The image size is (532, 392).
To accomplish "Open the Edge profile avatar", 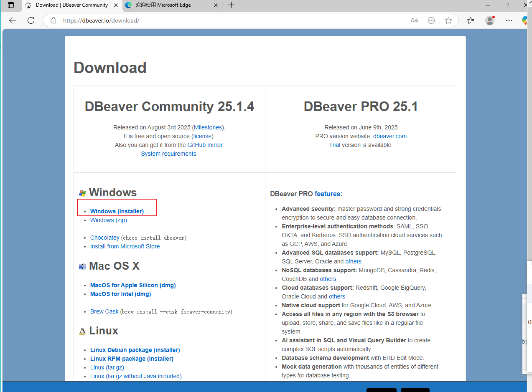I will [x=490, y=20].
